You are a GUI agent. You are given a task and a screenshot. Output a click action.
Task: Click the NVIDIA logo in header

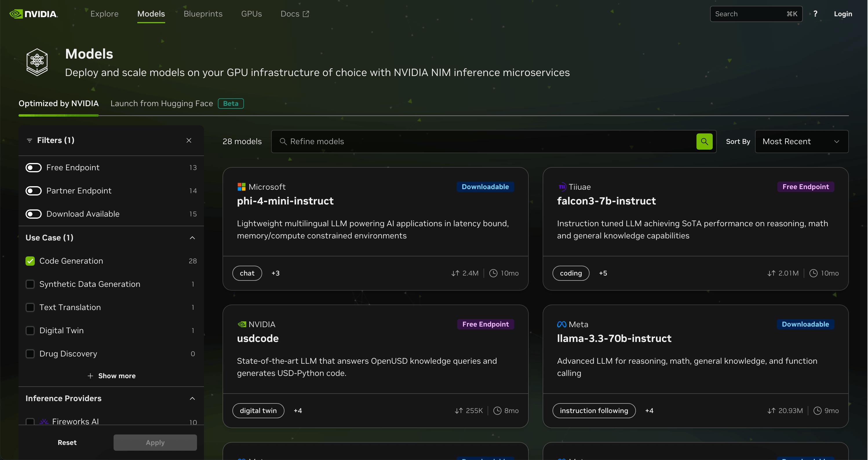tap(33, 14)
